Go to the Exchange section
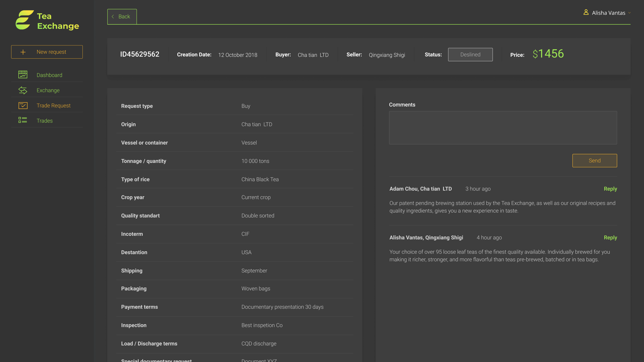Image resolution: width=644 pixels, height=362 pixels. 48,90
